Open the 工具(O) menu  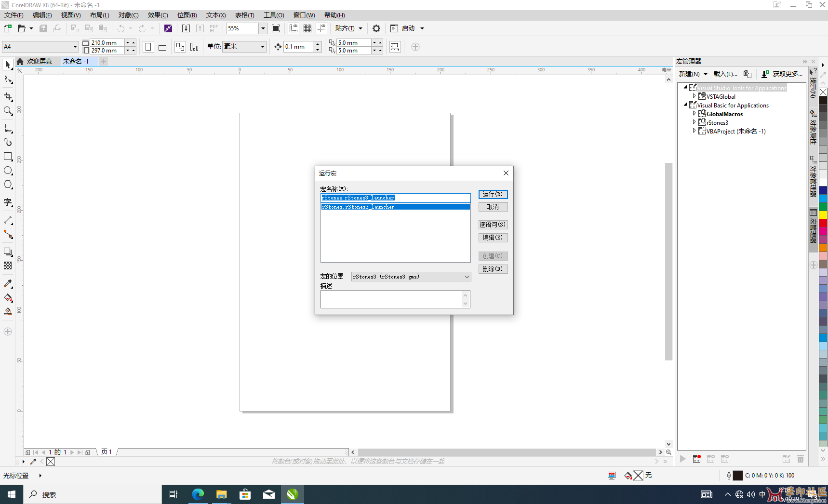tap(274, 15)
